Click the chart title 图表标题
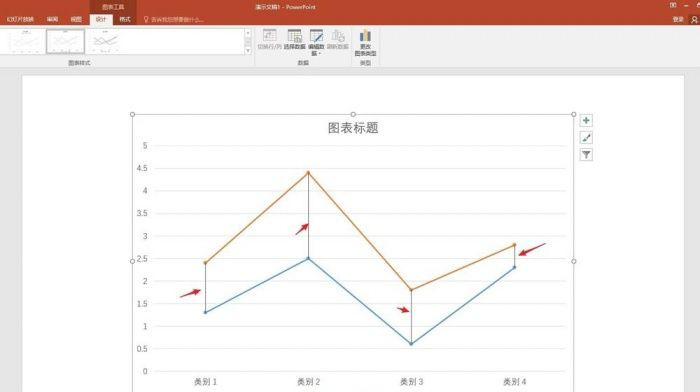 coord(353,128)
